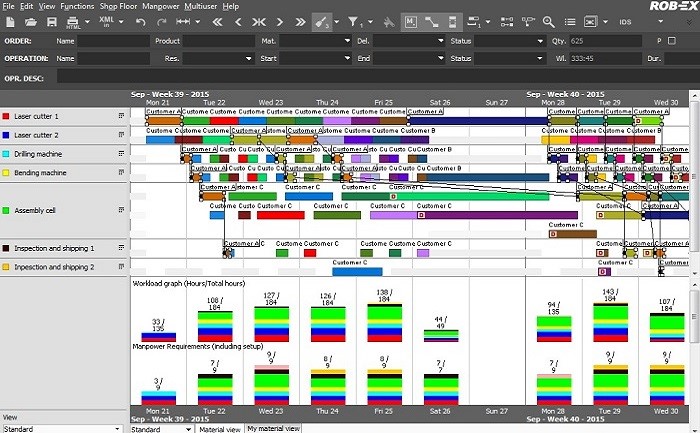Image resolution: width=700 pixels, height=433 pixels.
Task: Open the Shop Floor menu
Action: coord(118,6)
